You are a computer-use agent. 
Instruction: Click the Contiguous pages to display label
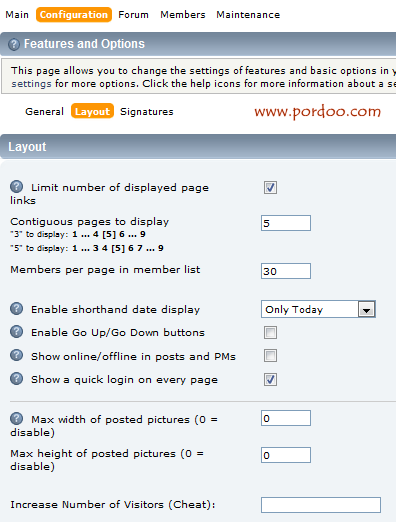pyautogui.click(x=89, y=222)
